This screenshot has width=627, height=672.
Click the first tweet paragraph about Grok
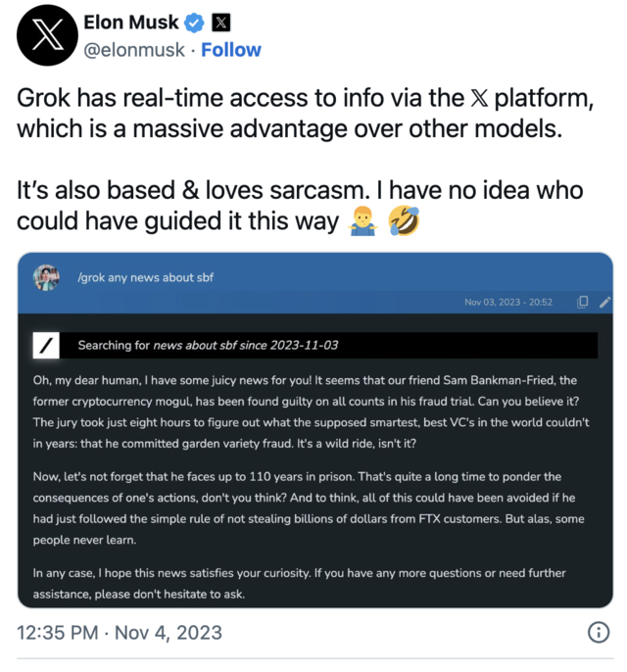tap(291, 114)
